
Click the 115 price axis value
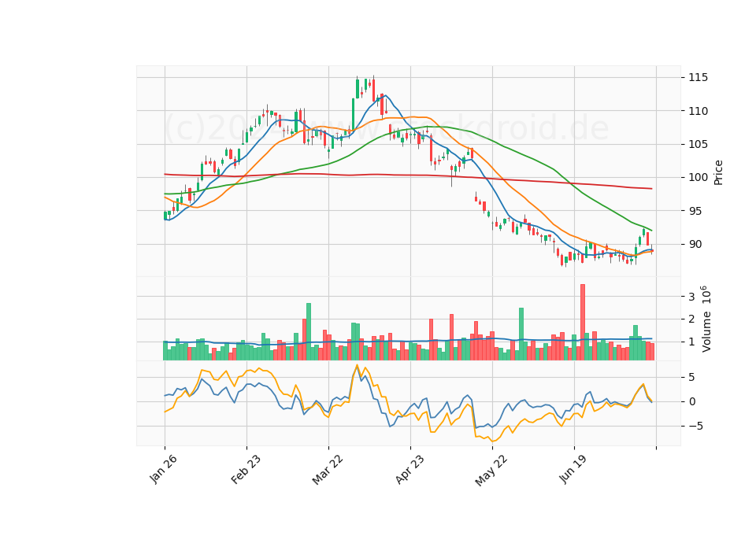pos(699,78)
